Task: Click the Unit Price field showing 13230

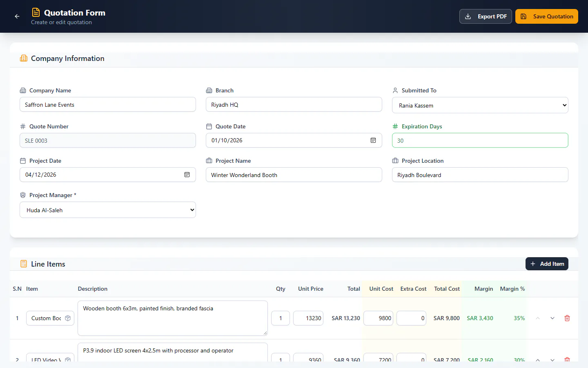Action: 308,318
